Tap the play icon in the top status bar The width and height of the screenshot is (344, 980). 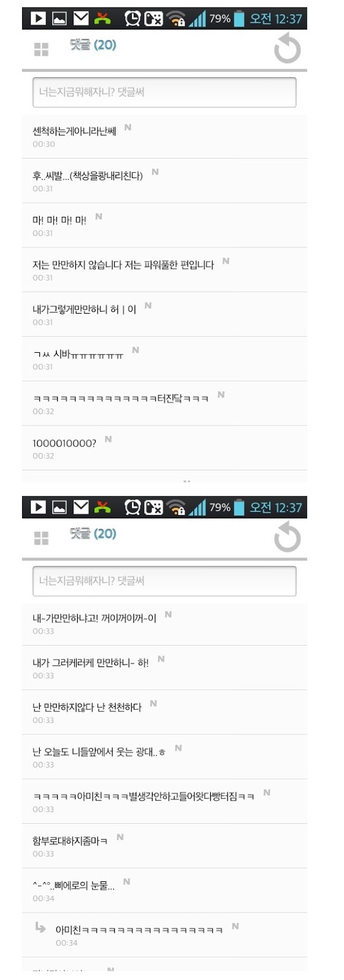click(x=38, y=18)
